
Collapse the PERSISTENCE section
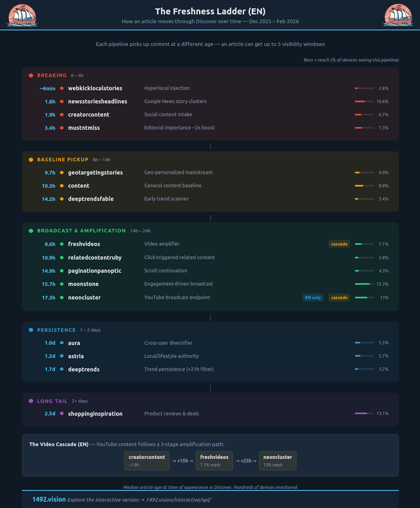click(x=56, y=330)
